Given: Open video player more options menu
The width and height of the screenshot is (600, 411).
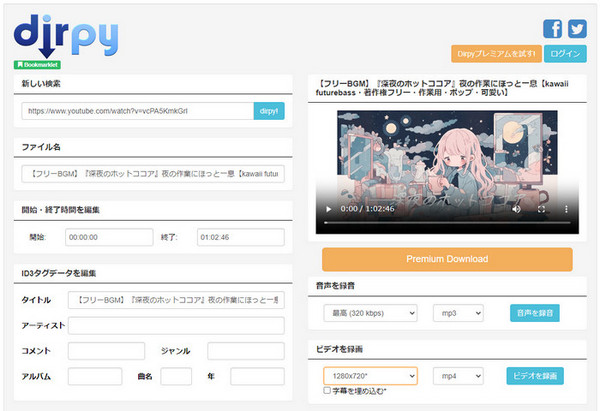Looking at the screenshot, I should point(566,209).
